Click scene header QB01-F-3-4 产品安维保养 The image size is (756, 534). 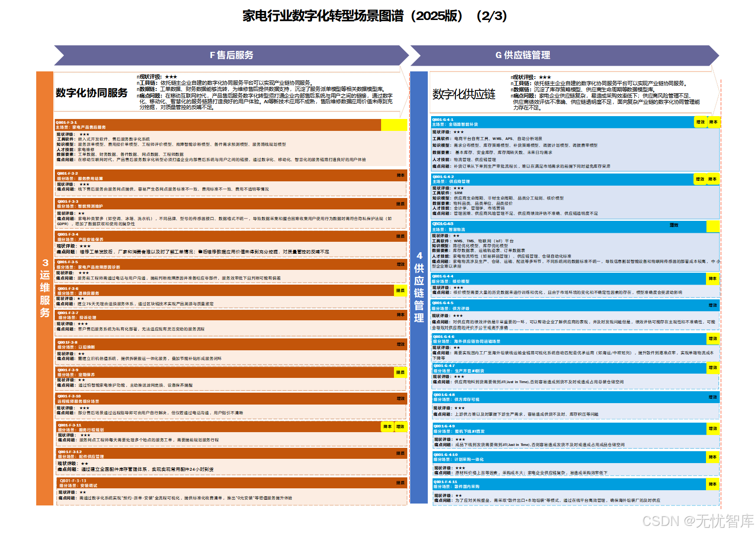(231, 237)
